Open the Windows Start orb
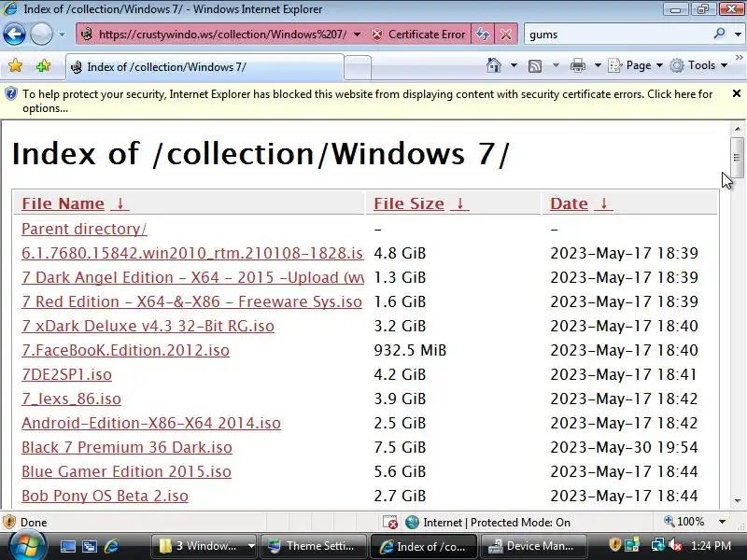Image resolution: width=747 pixels, height=560 pixels. click(x=27, y=546)
